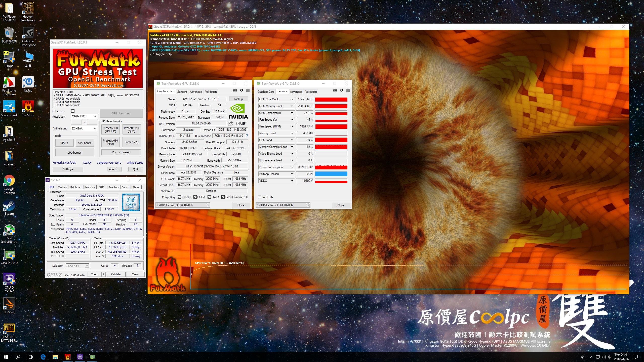Switch to Mainboard tab in CPU-Z
Image resolution: width=644 pixels, height=362 pixels.
coord(76,187)
